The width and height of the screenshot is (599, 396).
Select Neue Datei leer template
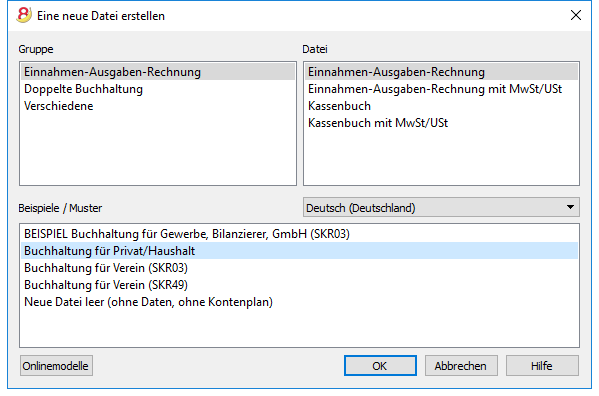tap(299, 302)
